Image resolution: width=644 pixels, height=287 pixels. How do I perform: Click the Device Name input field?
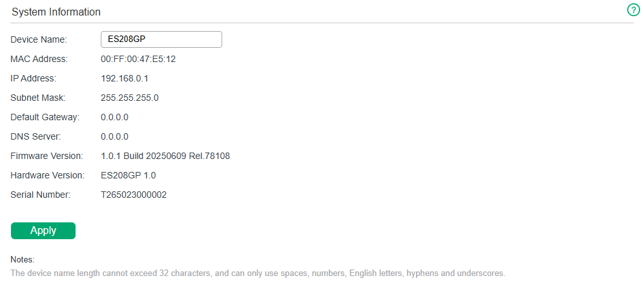(161, 39)
